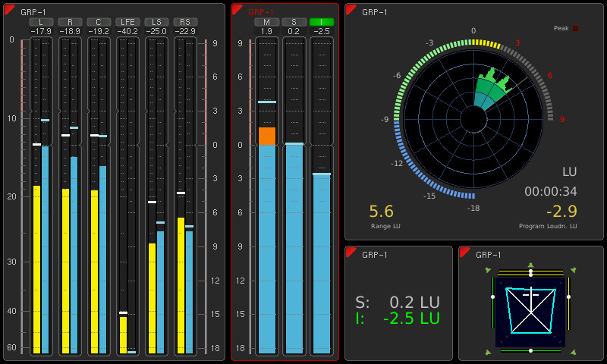Click the yellow L channel level bar
The height and width of the screenshot is (364, 607).
tap(36, 270)
